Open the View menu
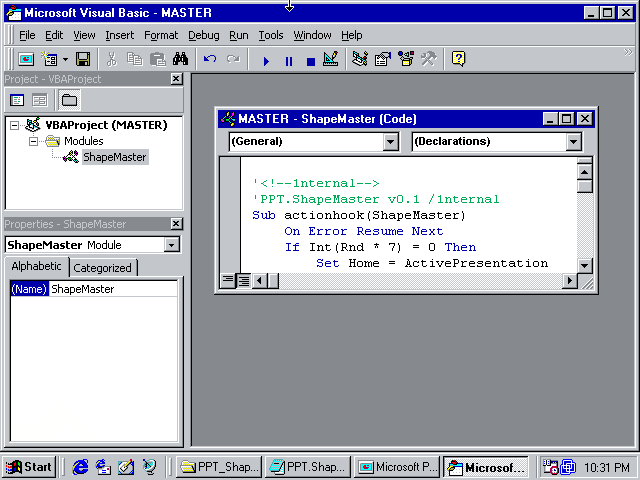The image size is (640, 480). tap(84, 36)
